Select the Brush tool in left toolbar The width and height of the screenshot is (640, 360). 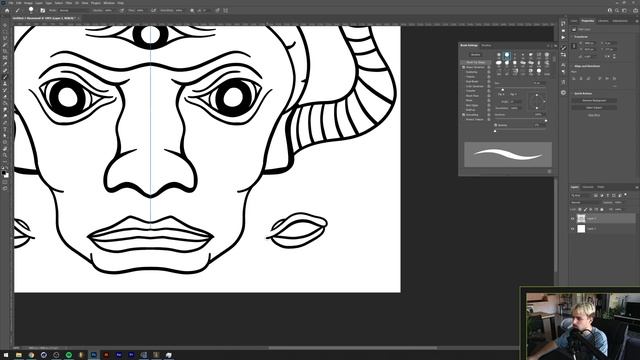[x=5, y=77]
